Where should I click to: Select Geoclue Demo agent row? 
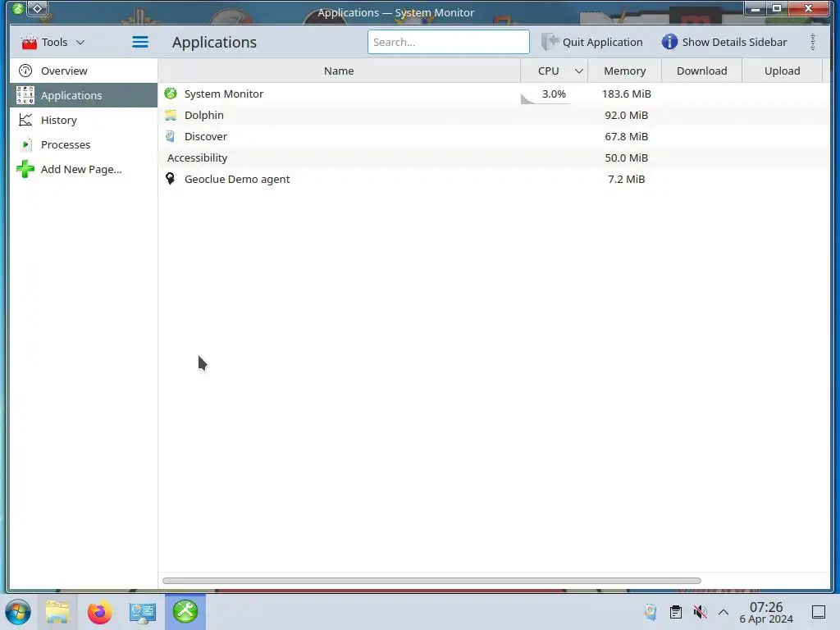[x=494, y=180]
